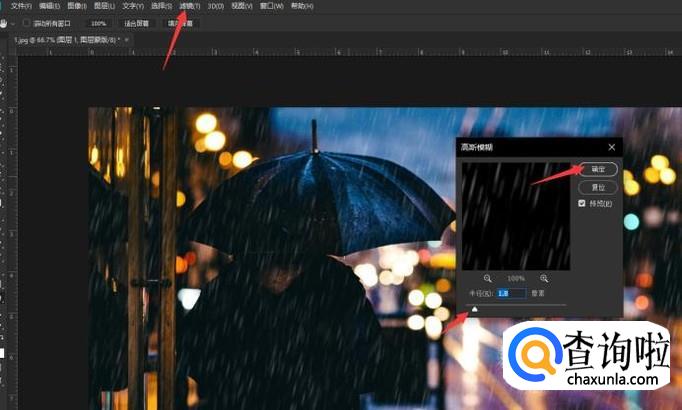682x410 pixels.
Task: Click the blur preview thumbnail in dialog
Action: pos(516,215)
